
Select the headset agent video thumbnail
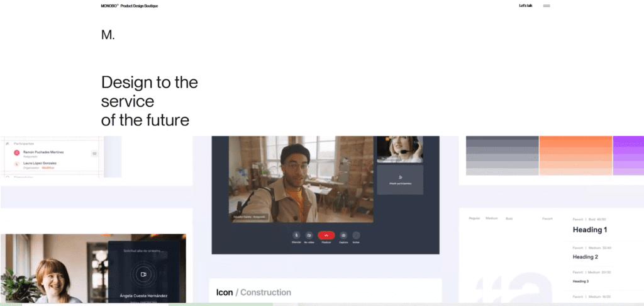tap(400, 149)
